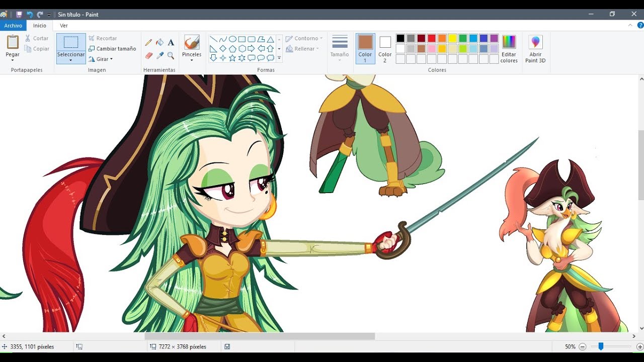Viewport: 644px width, 362px height.
Task: Click the Editar colores icon
Action: tap(509, 42)
